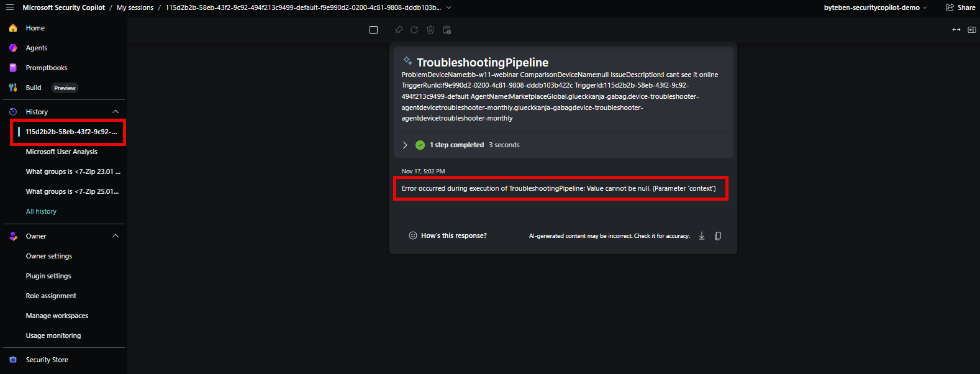
Task: Toggle the side panel icon
Action: (x=972, y=30)
